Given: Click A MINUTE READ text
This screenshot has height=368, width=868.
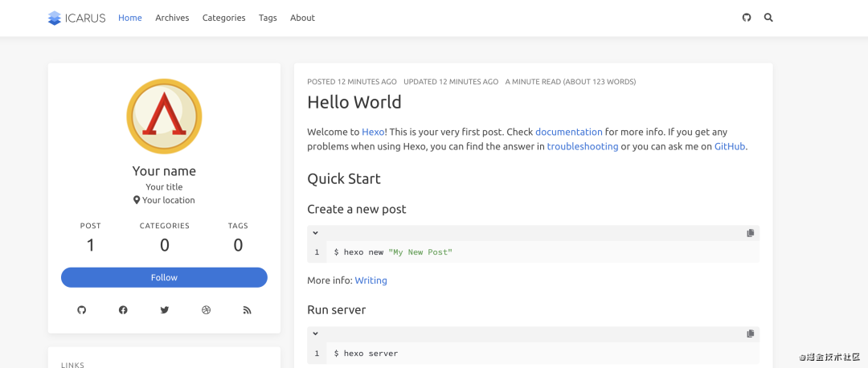Looking at the screenshot, I should coord(571,82).
